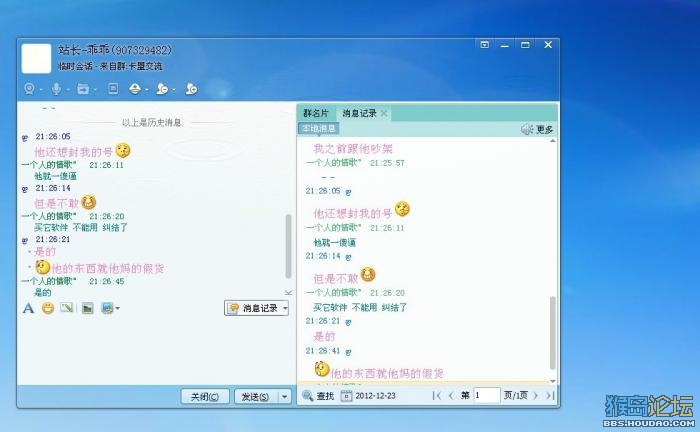Click the chat message 买它软件 不能用 纠结了

81,228
